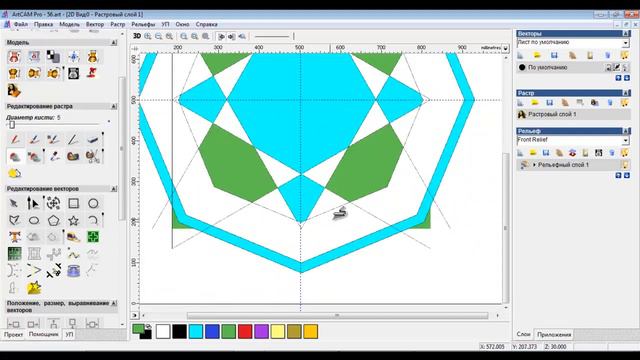Select the raster line drawing tool

click(x=73, y=140)
